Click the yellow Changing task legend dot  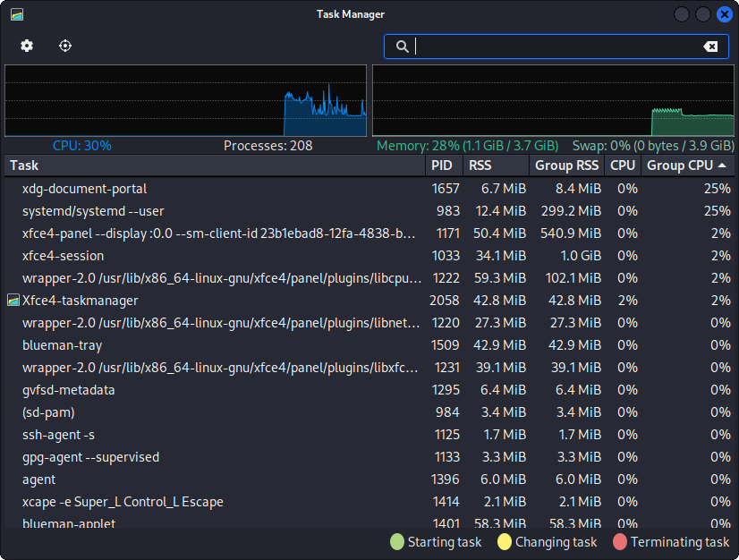tap(505, 542)
